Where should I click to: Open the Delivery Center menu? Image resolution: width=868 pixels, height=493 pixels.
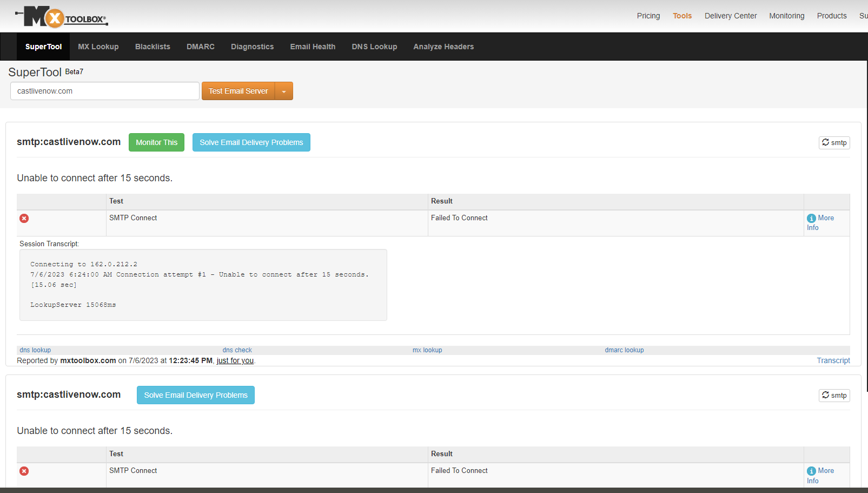coord(731,16)
